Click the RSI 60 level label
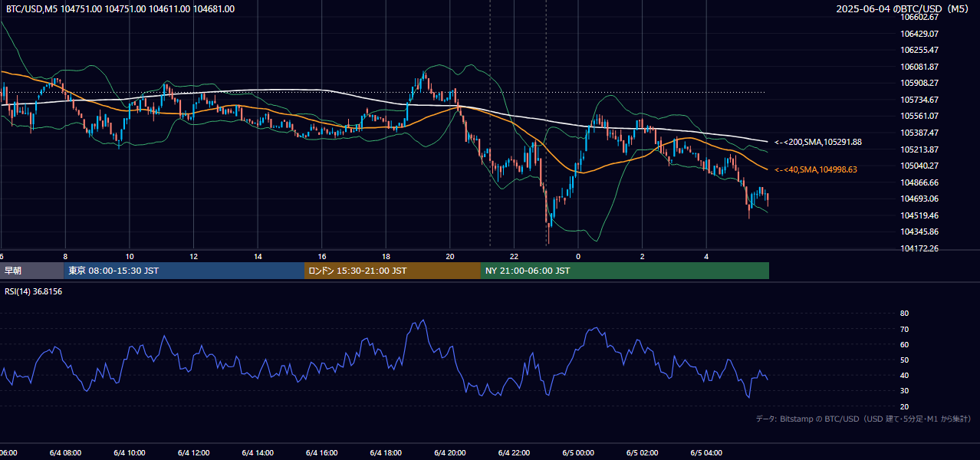The image size is (980, 460). [904, 344]
